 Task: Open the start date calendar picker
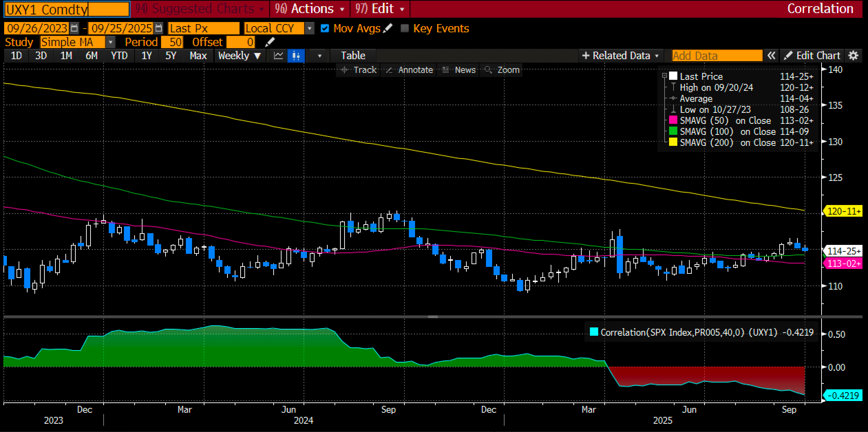[x=74, y=28]
